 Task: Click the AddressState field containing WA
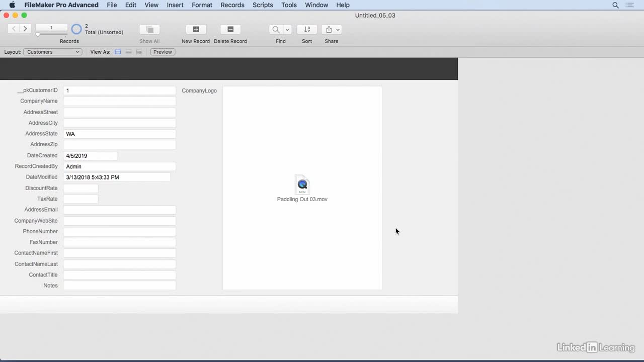(119, 134)
